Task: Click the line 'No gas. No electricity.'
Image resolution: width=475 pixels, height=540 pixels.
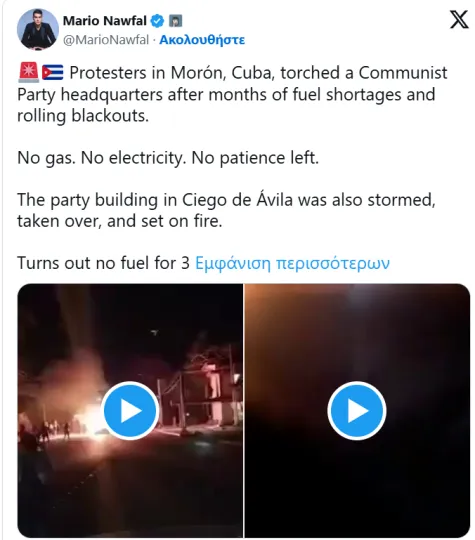Action: tap(103, 158)
